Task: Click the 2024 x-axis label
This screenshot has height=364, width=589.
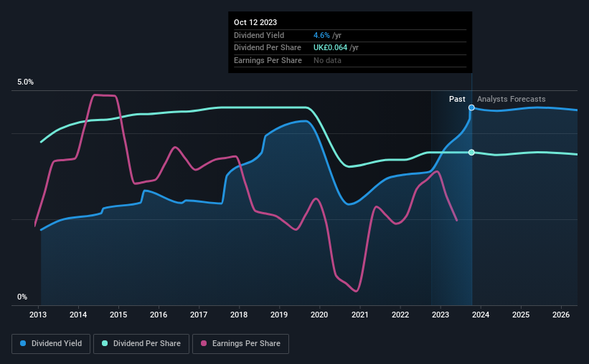Action: click(481, 315)
